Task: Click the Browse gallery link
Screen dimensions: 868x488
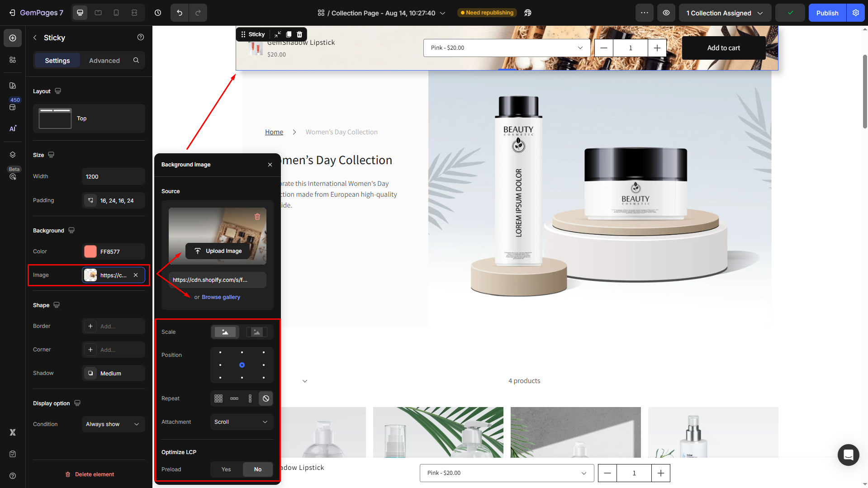Action: [221, 297]
